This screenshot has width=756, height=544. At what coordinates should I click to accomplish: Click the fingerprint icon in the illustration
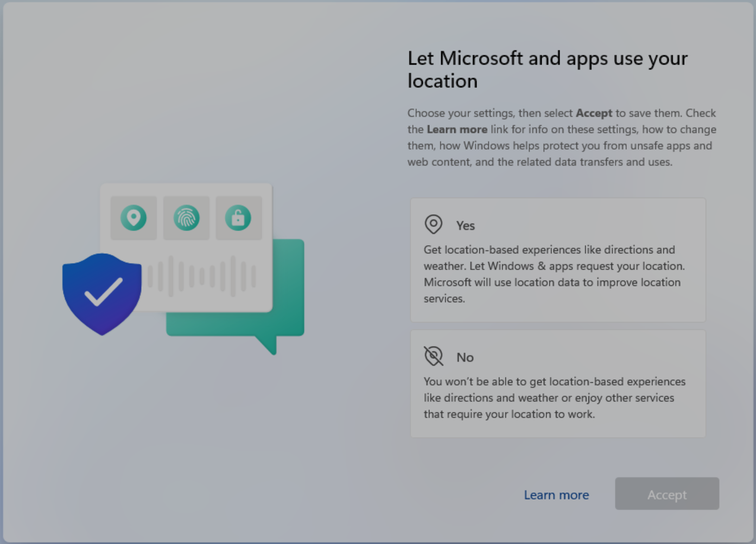186,217
